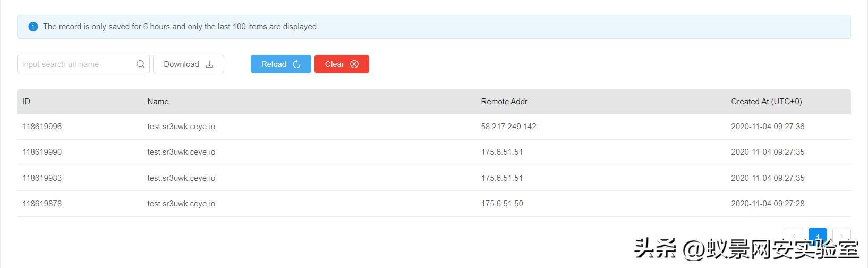This screenshot has height=268, width=868.
Task: Select record ID 118619983
Action: [x=42, y=178]
